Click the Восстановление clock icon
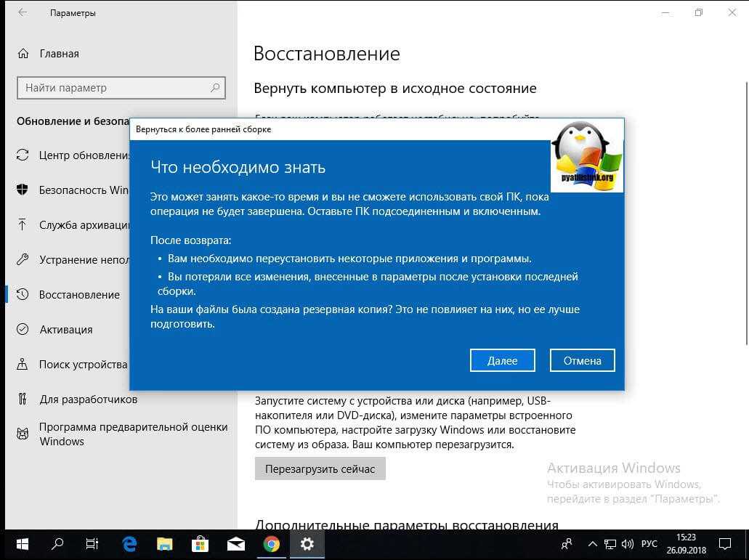 23,294
